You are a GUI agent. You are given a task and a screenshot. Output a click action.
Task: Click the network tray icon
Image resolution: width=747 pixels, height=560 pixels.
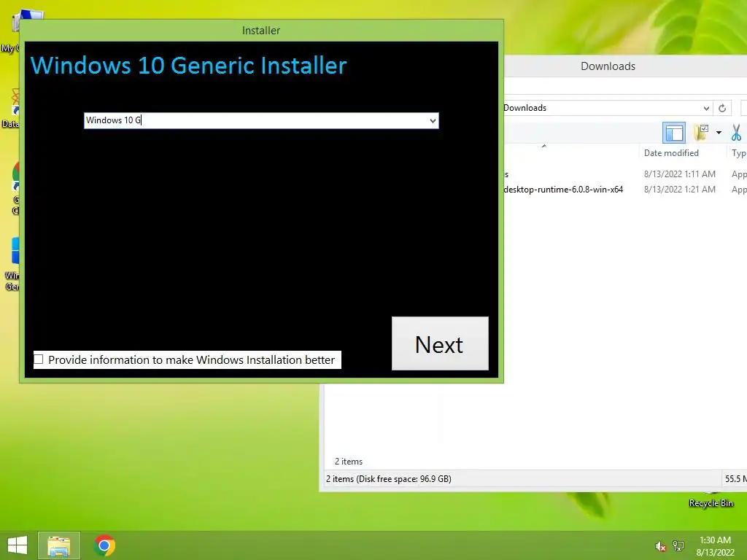coord(678,546)
